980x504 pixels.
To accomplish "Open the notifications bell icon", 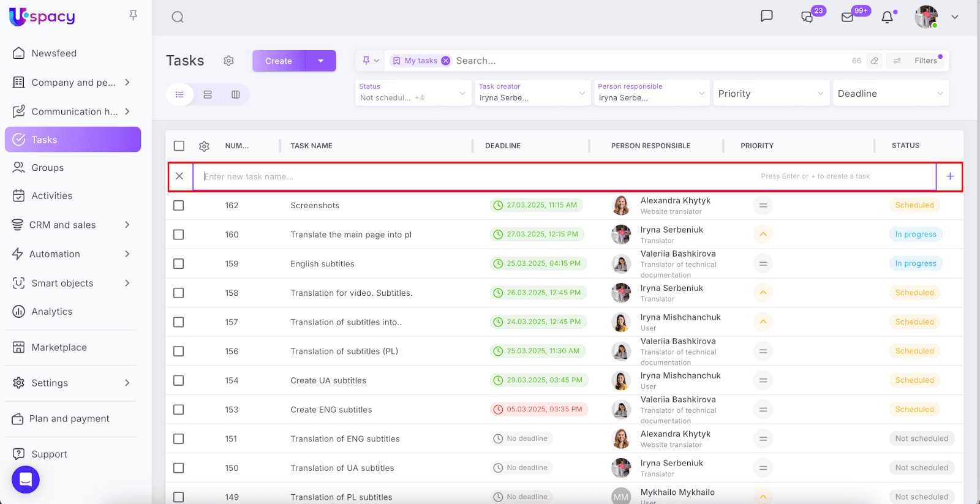I will [x=887, y=17].
